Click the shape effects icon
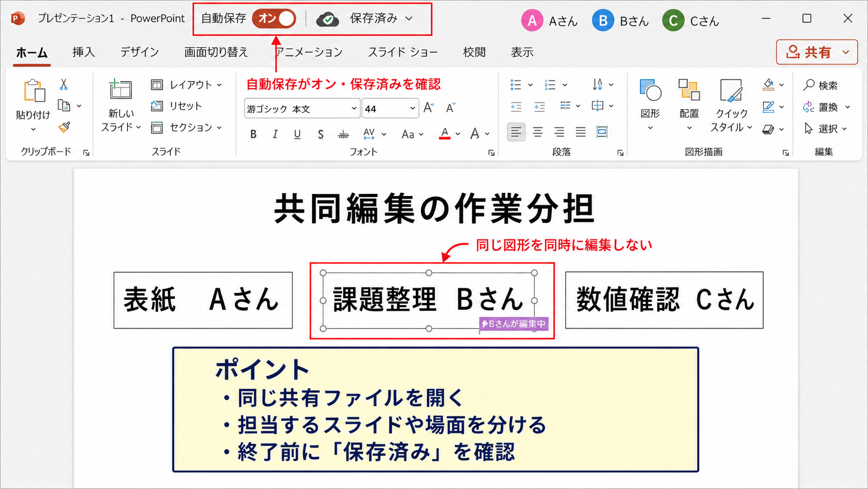 [768, 129]
